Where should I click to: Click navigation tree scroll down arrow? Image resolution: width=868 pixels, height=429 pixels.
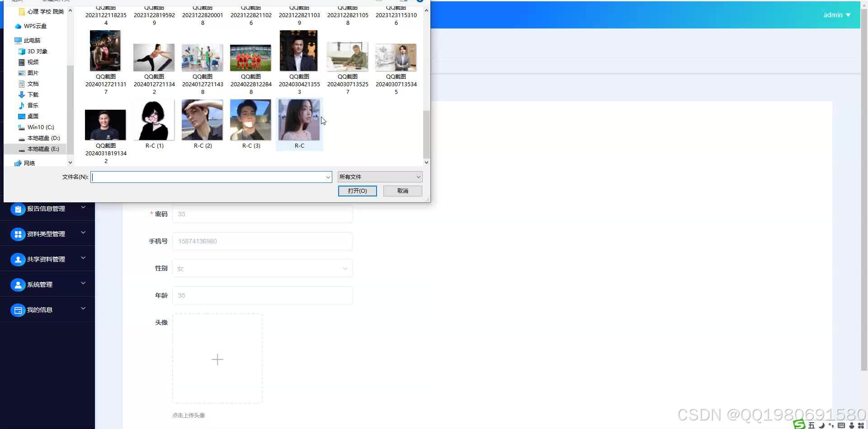tap(70, 163)
